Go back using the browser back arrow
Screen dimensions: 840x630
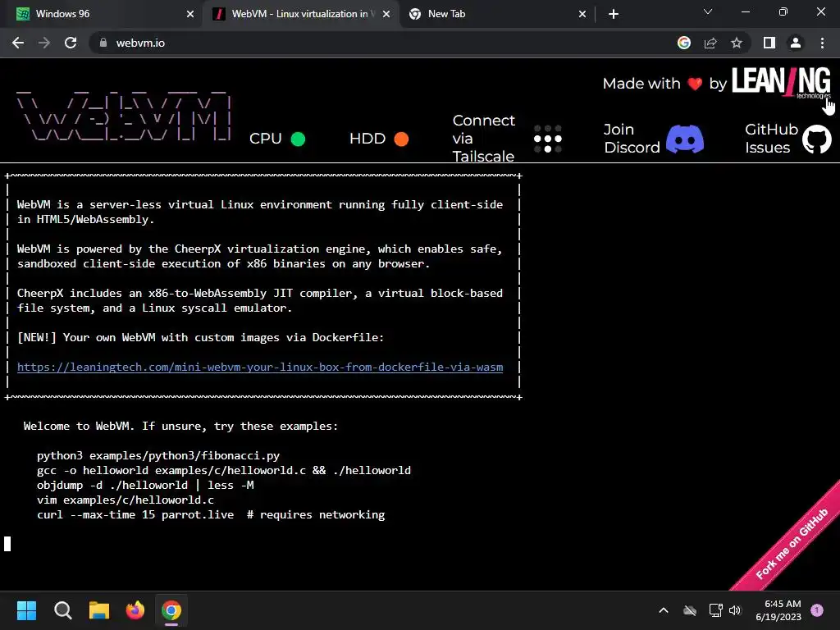click(18, 43)
